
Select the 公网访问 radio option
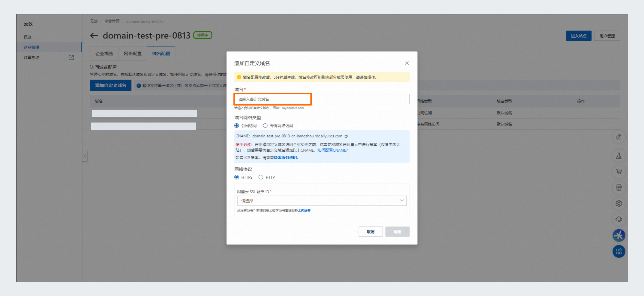tap(237, 126)
